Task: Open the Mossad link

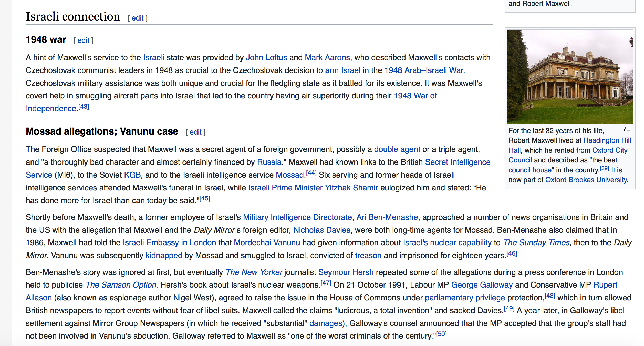Action: click(290, 175)
